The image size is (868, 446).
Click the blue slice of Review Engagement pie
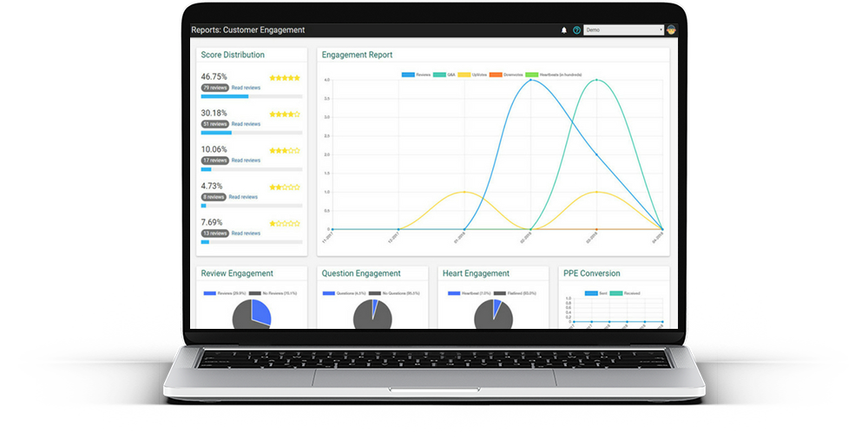coord(260,312)
